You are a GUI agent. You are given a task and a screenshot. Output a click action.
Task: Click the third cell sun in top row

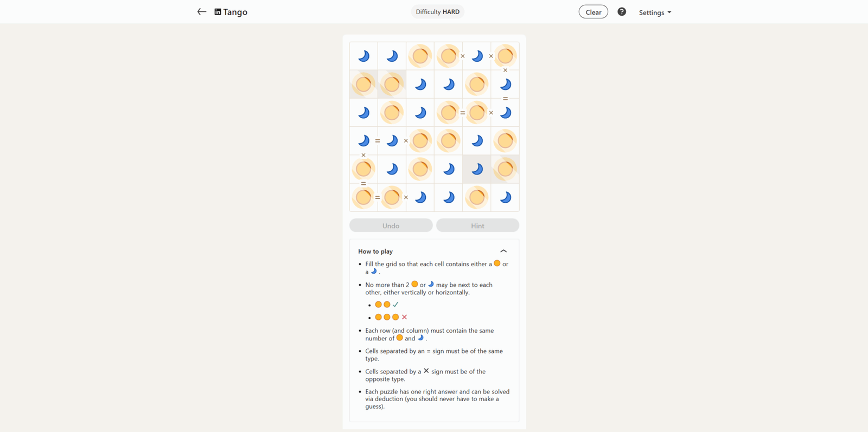[420, 56]
